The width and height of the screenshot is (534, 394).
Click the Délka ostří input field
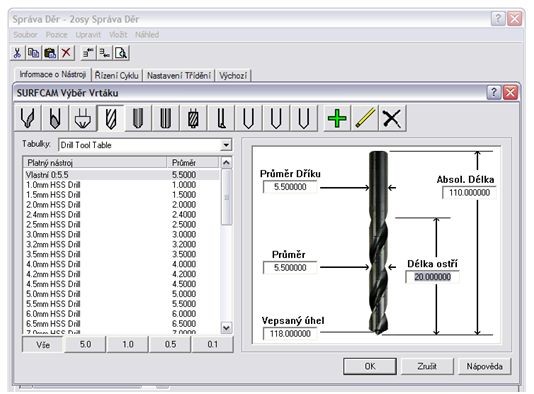[x=433, y=277]
